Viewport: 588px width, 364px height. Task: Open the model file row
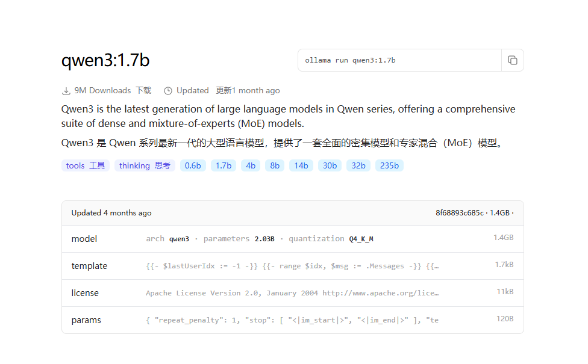coord(293,239)
